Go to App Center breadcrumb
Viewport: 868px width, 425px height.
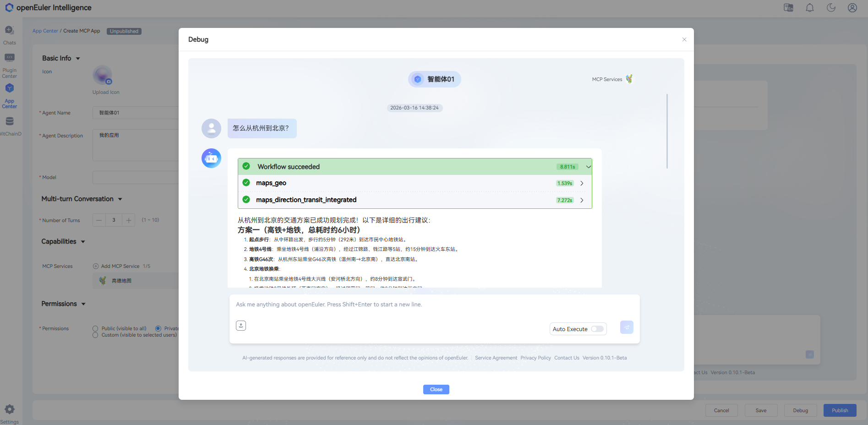coord(45,31)
